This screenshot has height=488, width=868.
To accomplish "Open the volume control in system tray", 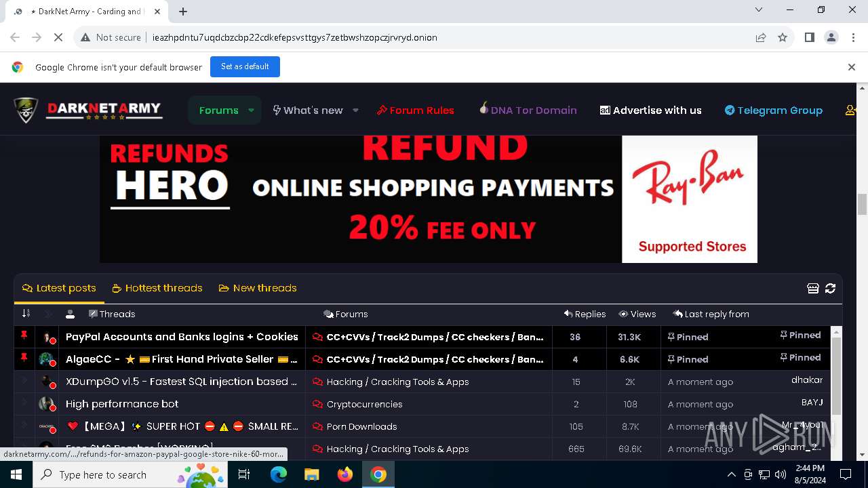I will pos(781,474).
